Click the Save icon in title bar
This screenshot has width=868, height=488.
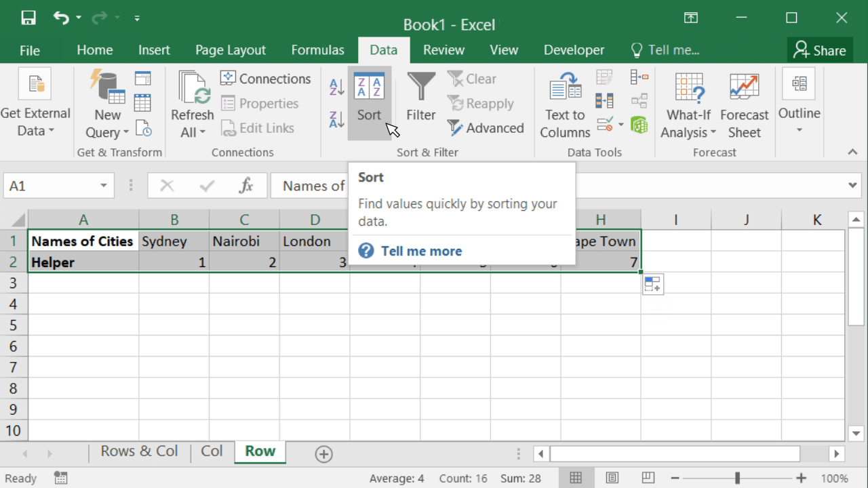coord(28,18)
